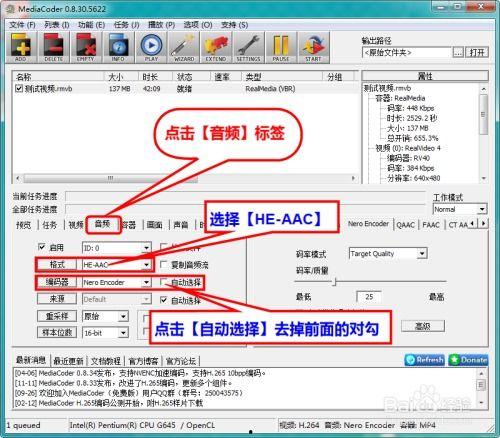Open the 码率模式 Target Quality dropdown

coord(388,254)
